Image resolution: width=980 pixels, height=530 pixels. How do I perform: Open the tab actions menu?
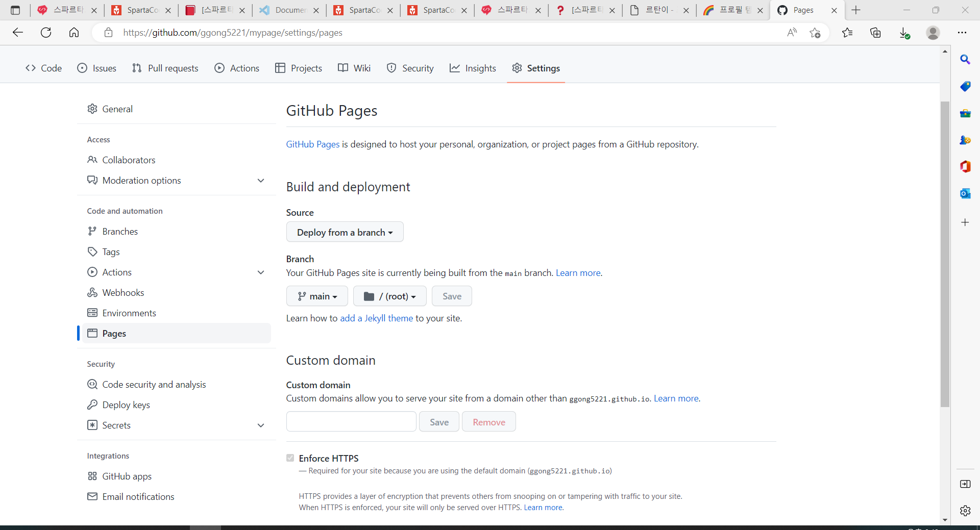15,10
